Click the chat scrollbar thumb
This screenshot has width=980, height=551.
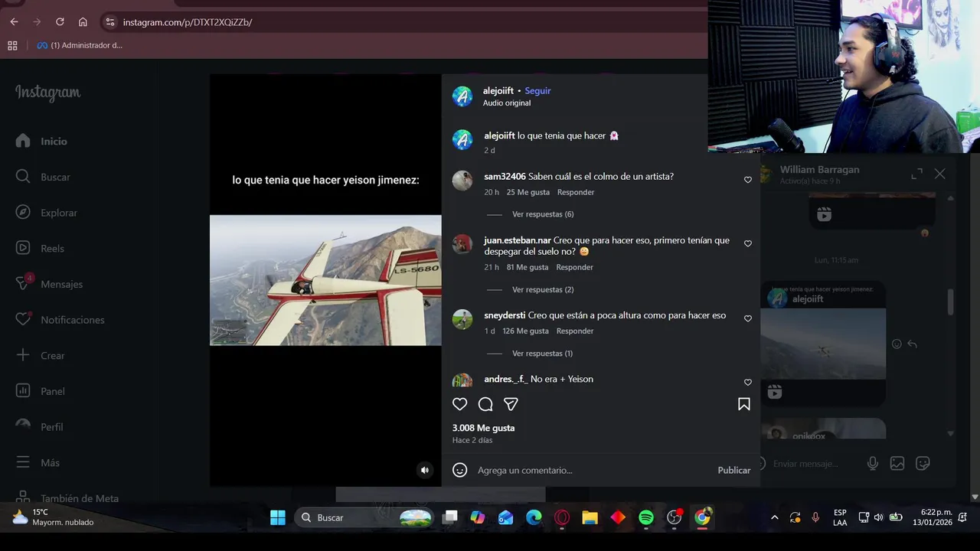[951, 301]
